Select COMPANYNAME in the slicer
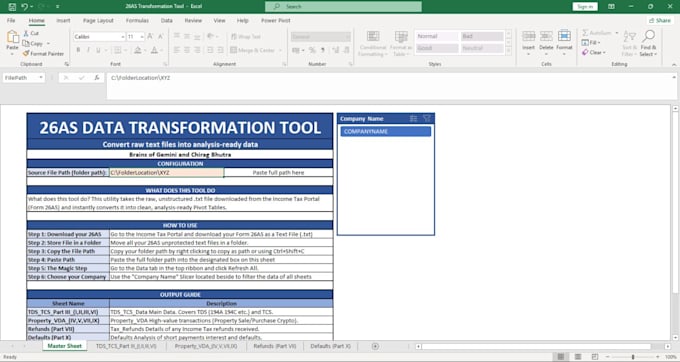The height and width of the screenshot is (362, 680). (x=386, y=131)
